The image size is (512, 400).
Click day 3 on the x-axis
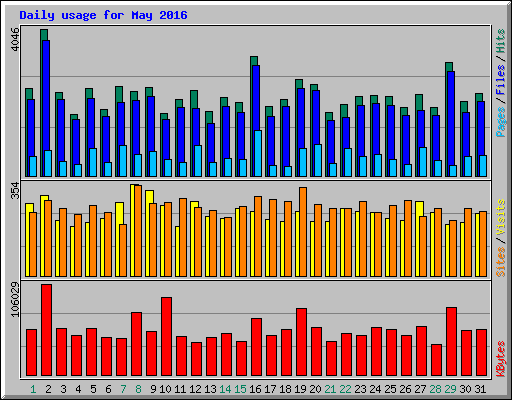pyautogui.click(x=63, y=389)
